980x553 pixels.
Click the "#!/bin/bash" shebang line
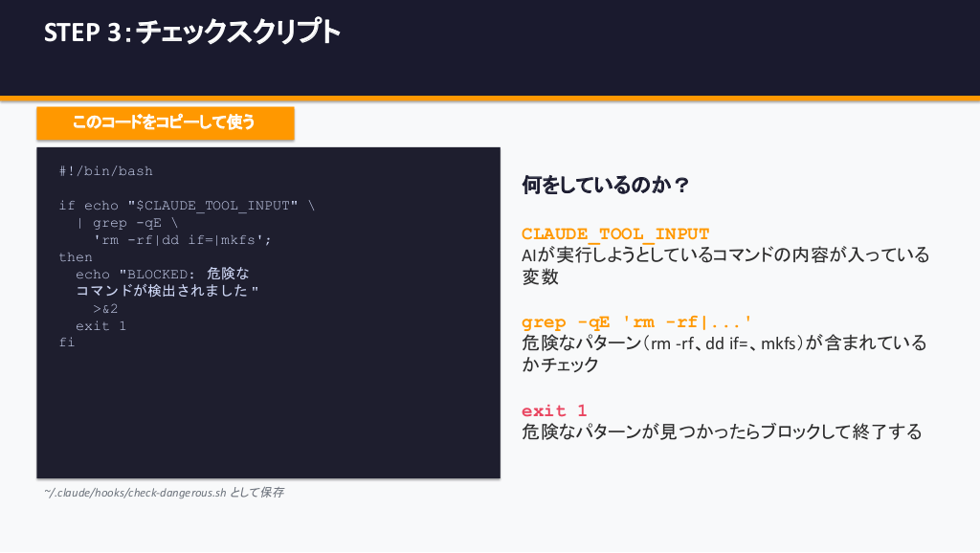[x=105, y=171]
